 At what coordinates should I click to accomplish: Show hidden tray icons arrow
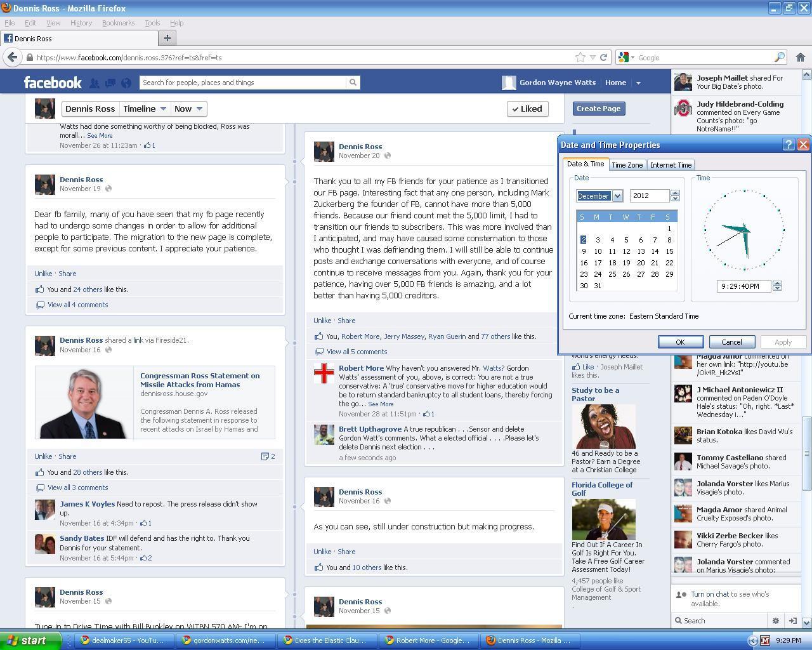pyautogui.click(x=752, y=640)
